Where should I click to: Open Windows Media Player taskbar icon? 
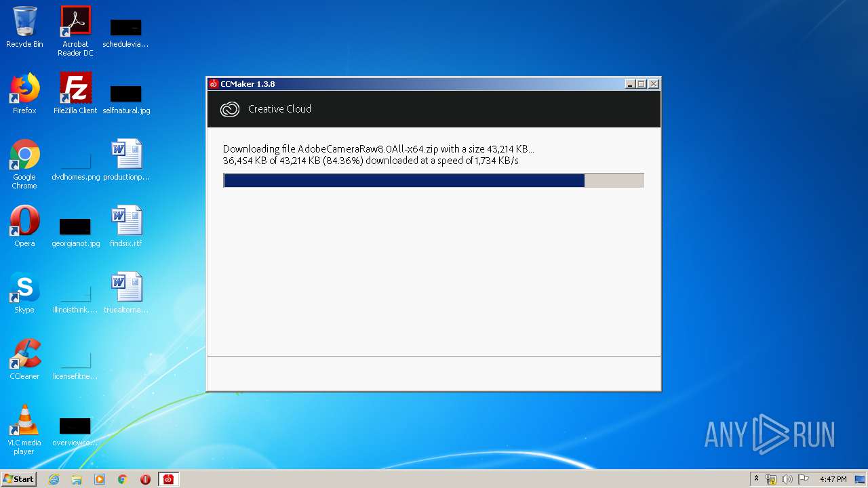click(x=100, y=479)
